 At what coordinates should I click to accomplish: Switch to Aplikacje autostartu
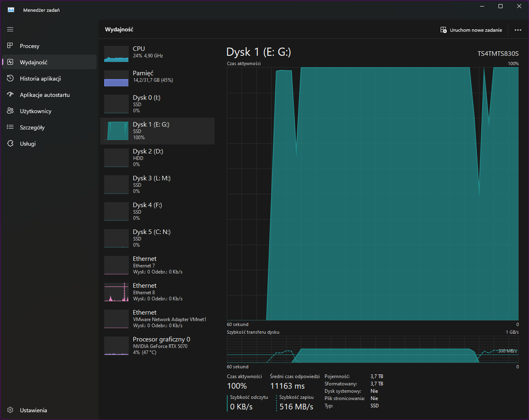tap(49, 95)
